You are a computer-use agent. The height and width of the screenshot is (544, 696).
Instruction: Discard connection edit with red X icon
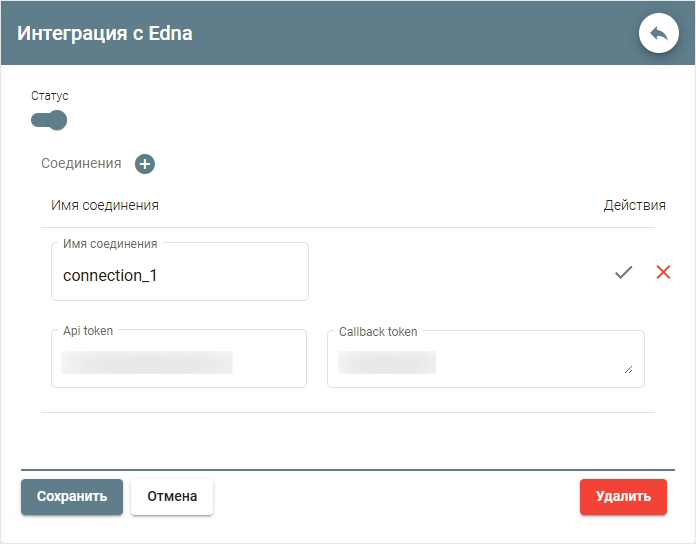point(663,272)
